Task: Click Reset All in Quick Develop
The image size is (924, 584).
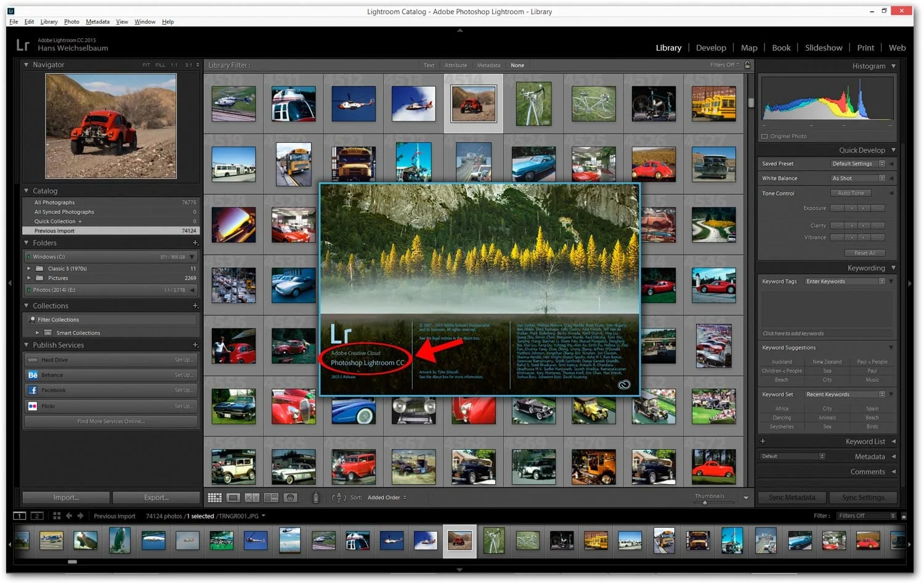Action: [864, 253]
